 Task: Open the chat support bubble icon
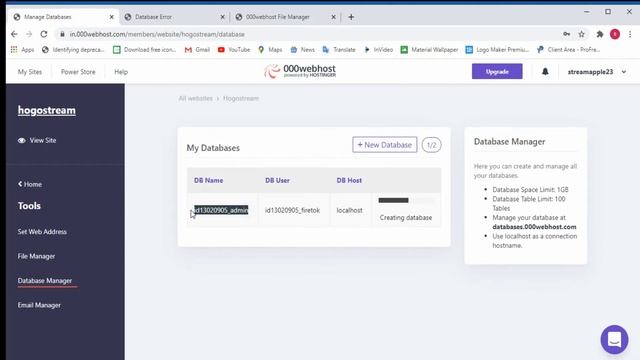pyautogui.click(x=614, y=339)
